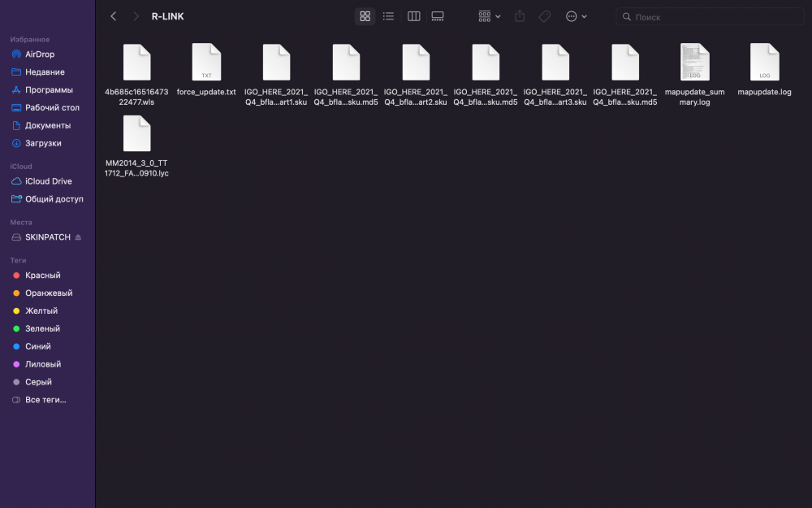Open the grouping options dropdown

pos(490,16)
